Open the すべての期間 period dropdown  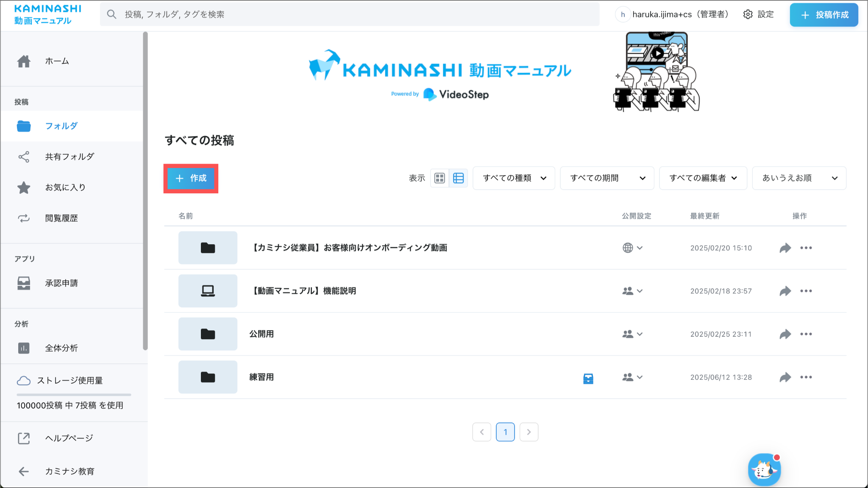(x=607, y=178)
